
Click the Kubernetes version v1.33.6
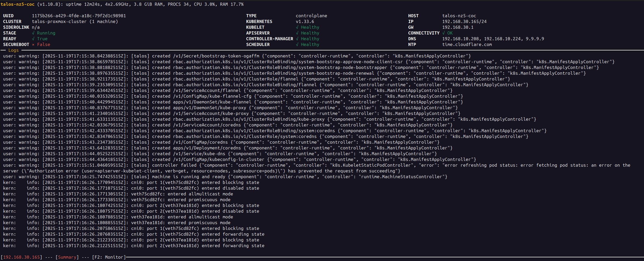coord(305,21)
